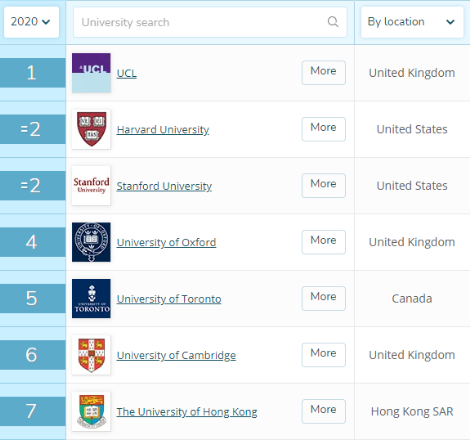This screenshot has width=473, height=441.
Task: Click the University search input field
Action: (210, 22)
